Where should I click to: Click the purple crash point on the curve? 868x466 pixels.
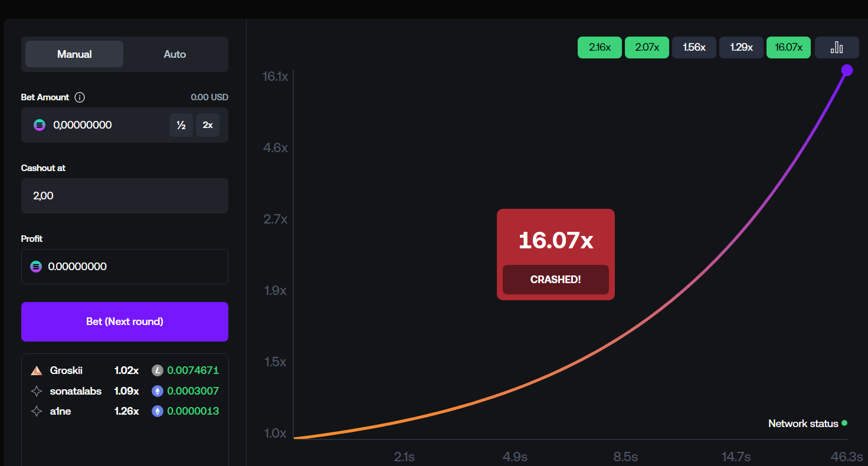click(847, 70)
